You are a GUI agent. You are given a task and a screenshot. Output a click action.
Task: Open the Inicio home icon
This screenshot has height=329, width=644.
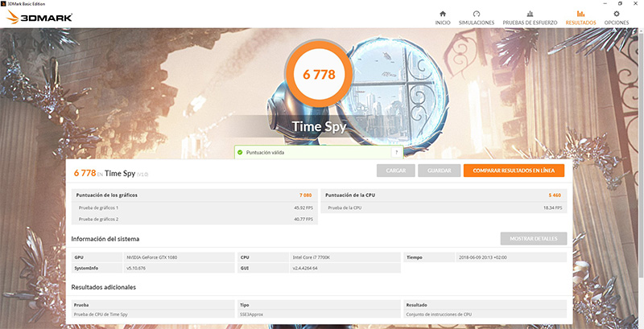click(442, 14)
